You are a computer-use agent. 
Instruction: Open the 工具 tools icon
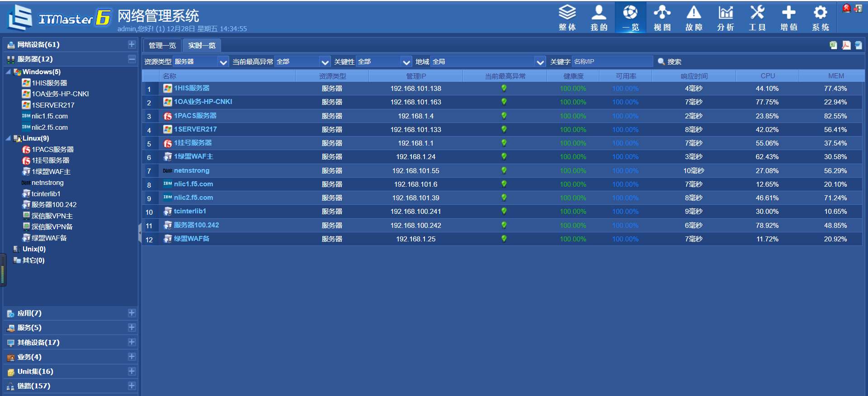[x=757, y=17]
